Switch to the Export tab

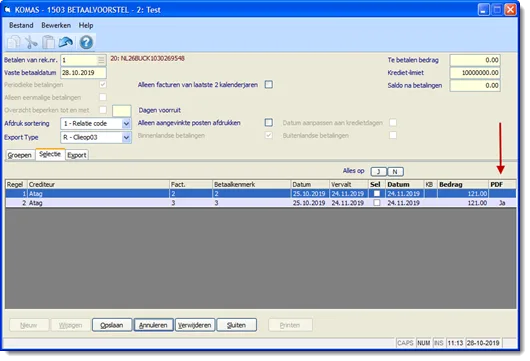click(77, 155)
